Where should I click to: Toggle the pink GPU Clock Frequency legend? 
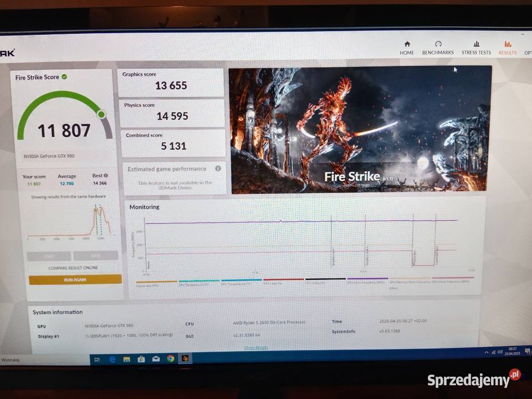[453, 279]
